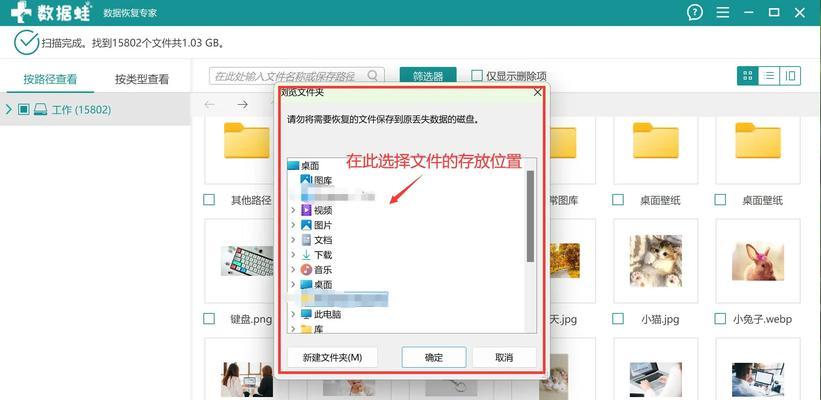821x400 pixels.
Task: Open the 小兔子.webp rabbit thumbnail
Action: [x=758, y=261]
